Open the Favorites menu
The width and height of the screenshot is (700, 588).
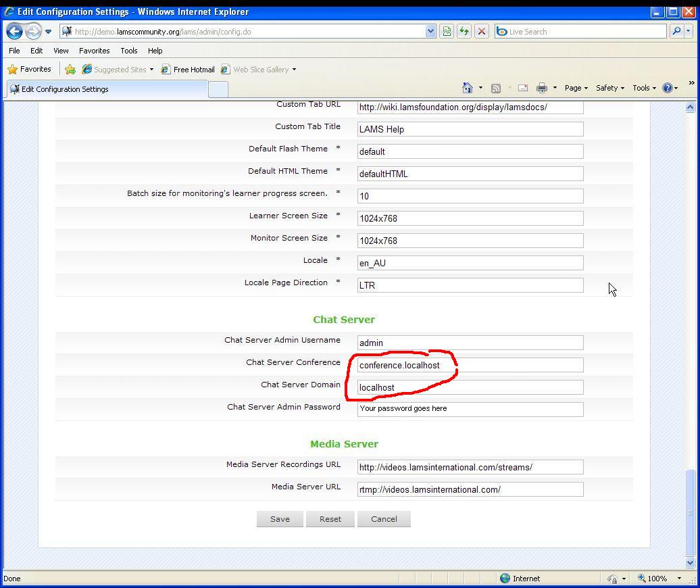[x=94, y=51]
